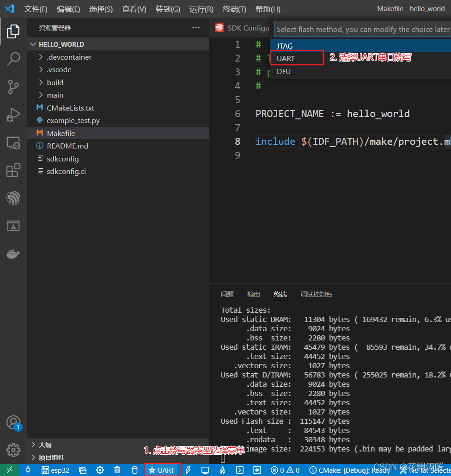The width and height of the screenshot is (451, 476).
Task: Collapse the HELLO_WORLD root folder
Action: [x=118, y=44]
